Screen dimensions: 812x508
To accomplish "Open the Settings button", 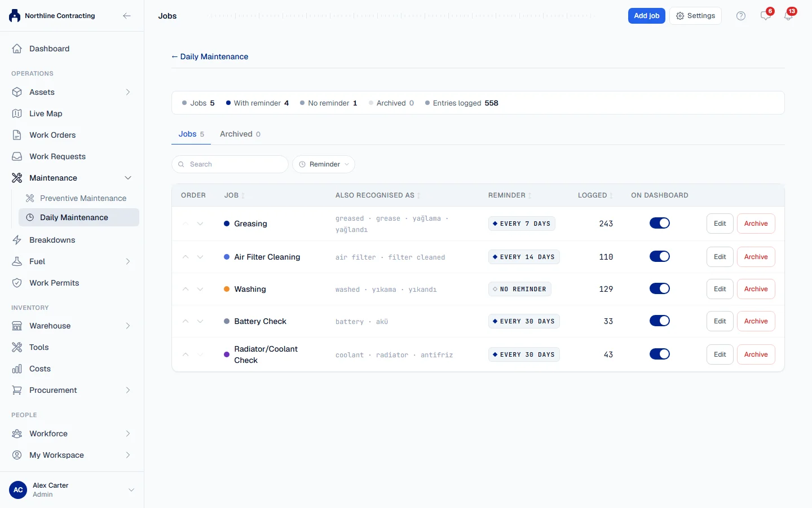I will coord(695,16).
